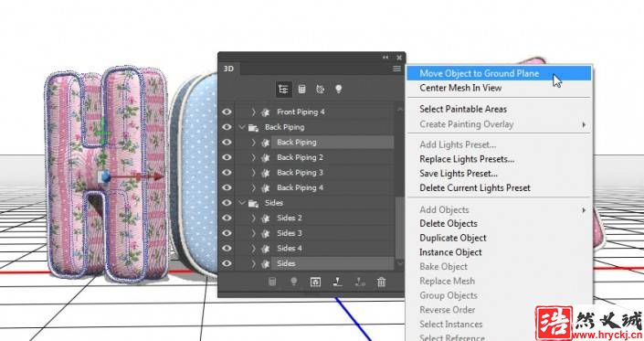
Task: Expand the Back Piping 3 mesh
Action: [x=253, y=173]
